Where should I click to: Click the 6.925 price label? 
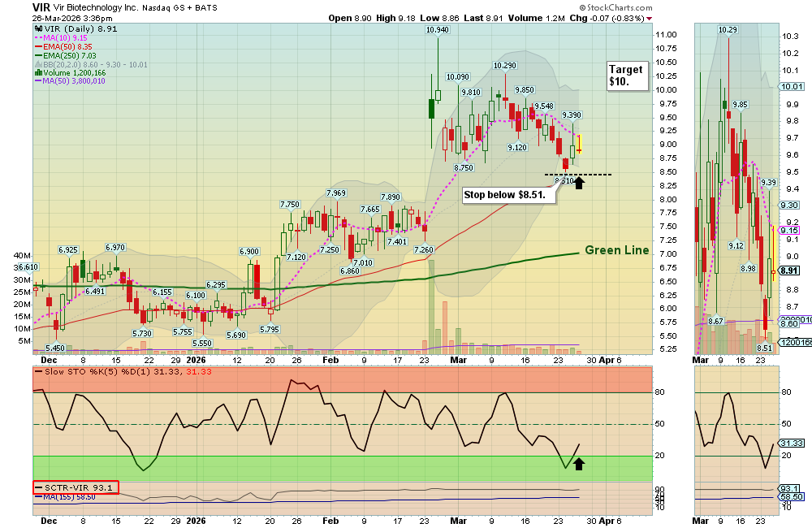coord(68,250)
